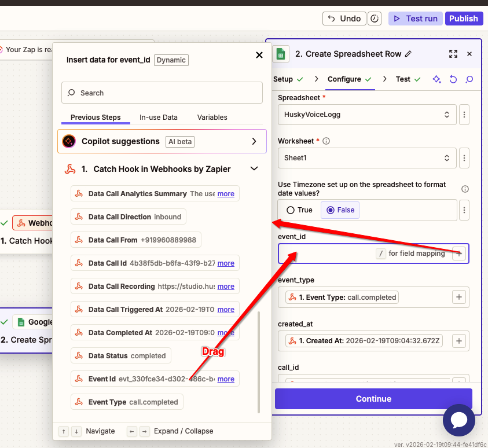Open the Sheet1 worksheet dropdown
Image resolution: width=488 pixels, height=448 pixels.
pos(367,157)
